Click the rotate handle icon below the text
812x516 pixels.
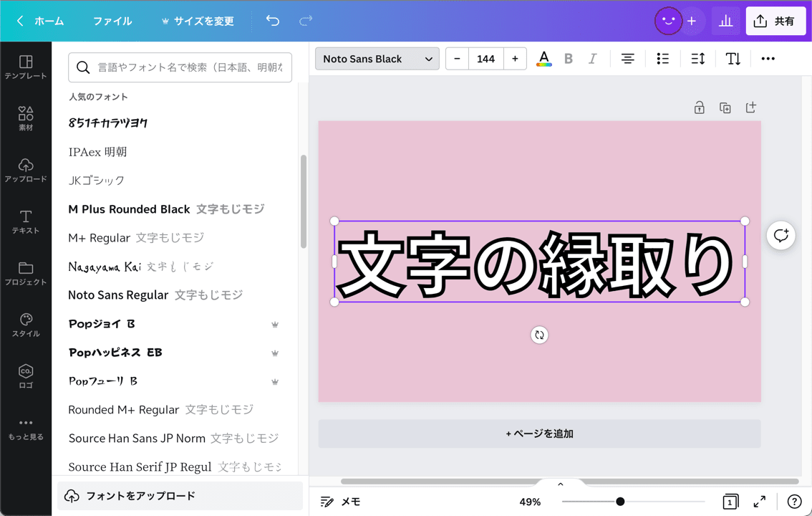click(x=539, y=335)
